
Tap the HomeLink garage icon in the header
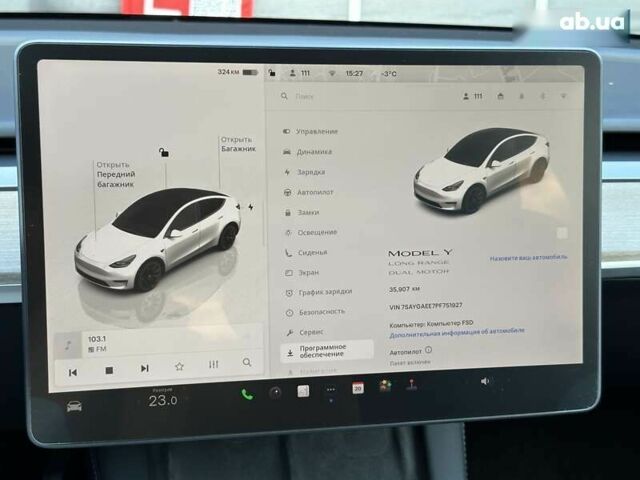click(x=500, y=96)
